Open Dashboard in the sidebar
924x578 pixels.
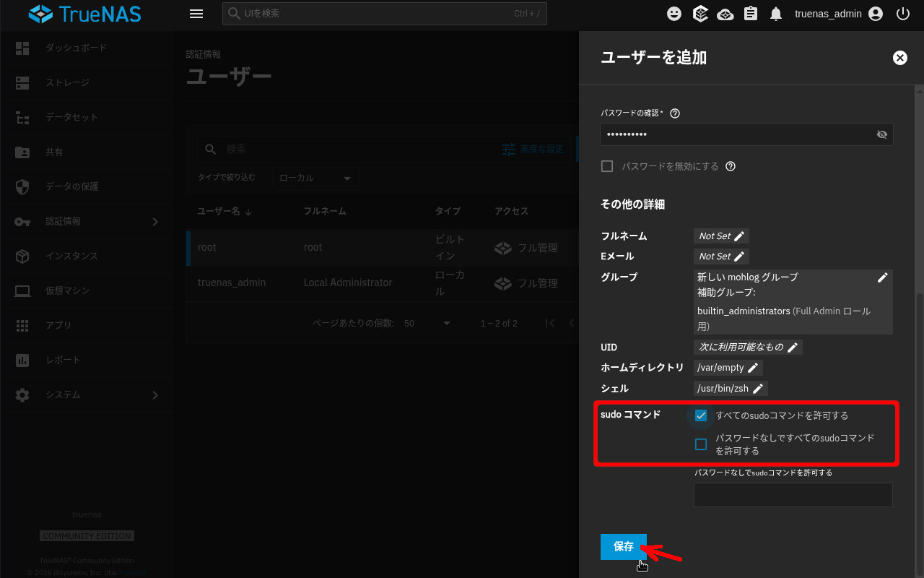point(87,48)
